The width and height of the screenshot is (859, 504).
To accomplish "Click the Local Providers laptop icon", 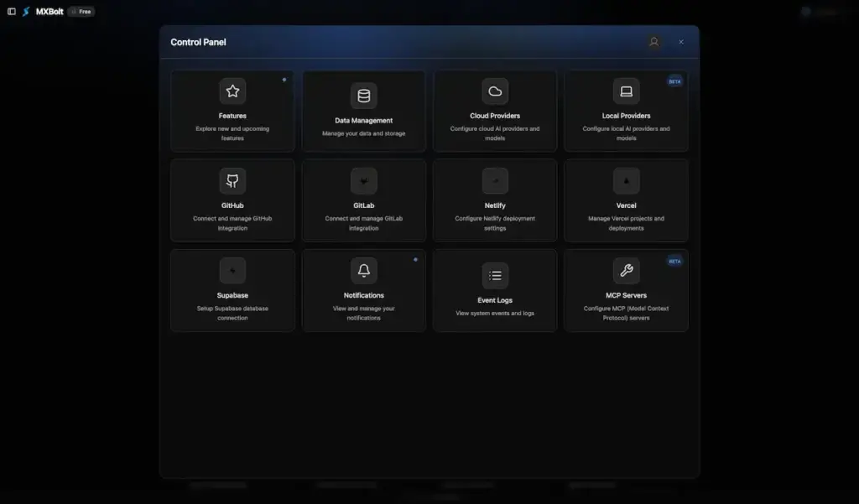I will (626, 91).
